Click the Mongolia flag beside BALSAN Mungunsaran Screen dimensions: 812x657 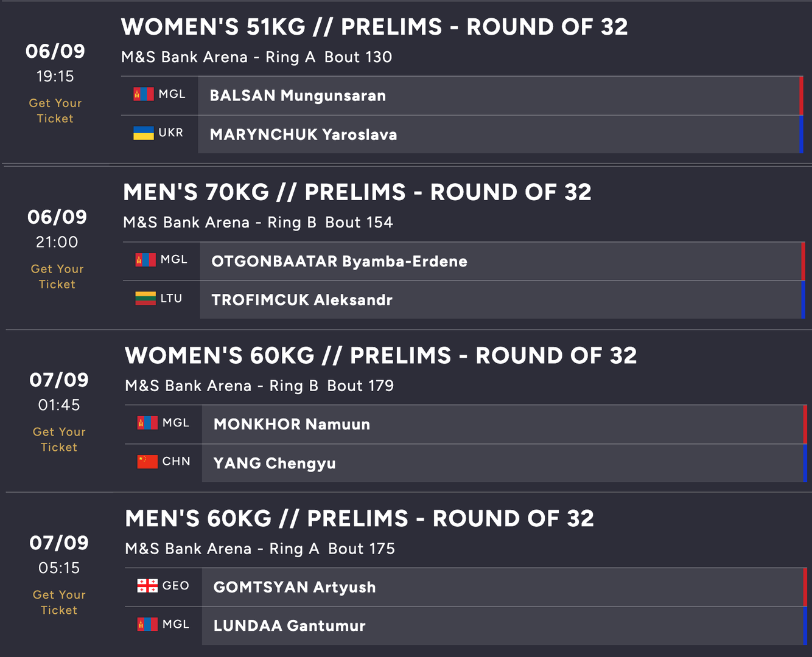point(144,94)
